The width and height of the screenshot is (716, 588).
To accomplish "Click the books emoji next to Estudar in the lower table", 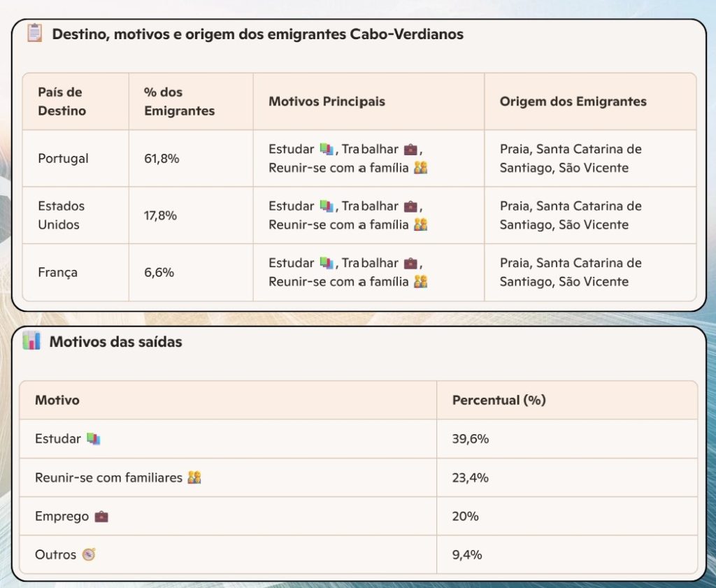I will (x=94, y=439).
